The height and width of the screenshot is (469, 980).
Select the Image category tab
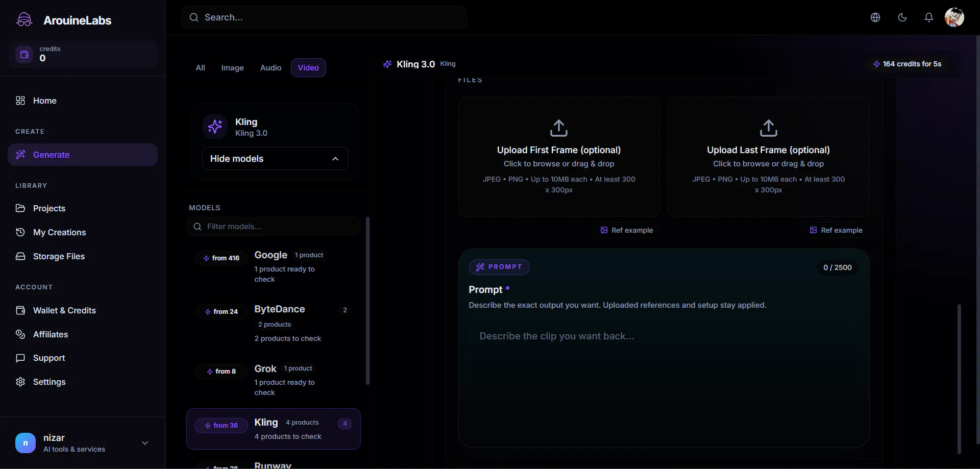coord(233,68)
